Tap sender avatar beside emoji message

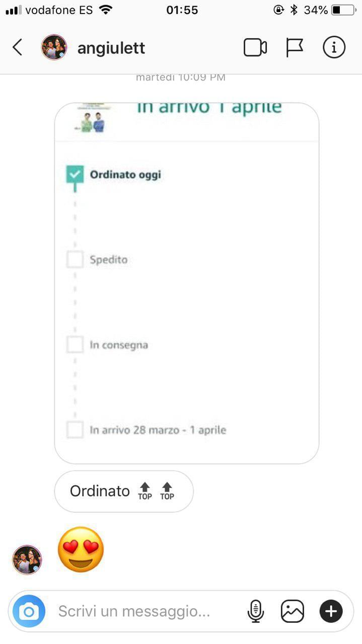[27, 559]
